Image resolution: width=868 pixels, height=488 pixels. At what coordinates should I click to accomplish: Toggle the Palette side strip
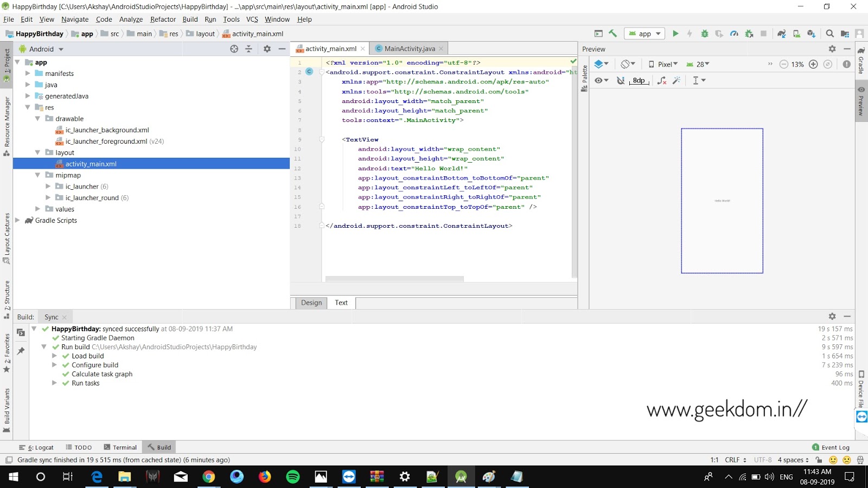point(584,78)
